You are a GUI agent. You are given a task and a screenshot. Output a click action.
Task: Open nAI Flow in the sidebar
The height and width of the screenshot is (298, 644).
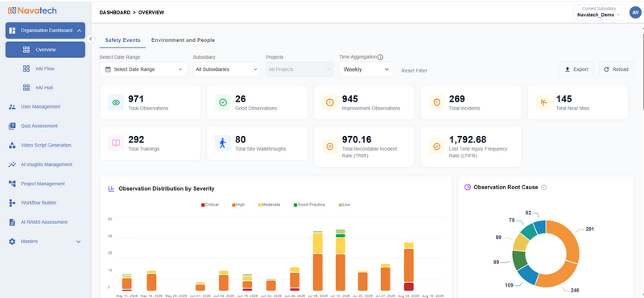tap(45, 68)
